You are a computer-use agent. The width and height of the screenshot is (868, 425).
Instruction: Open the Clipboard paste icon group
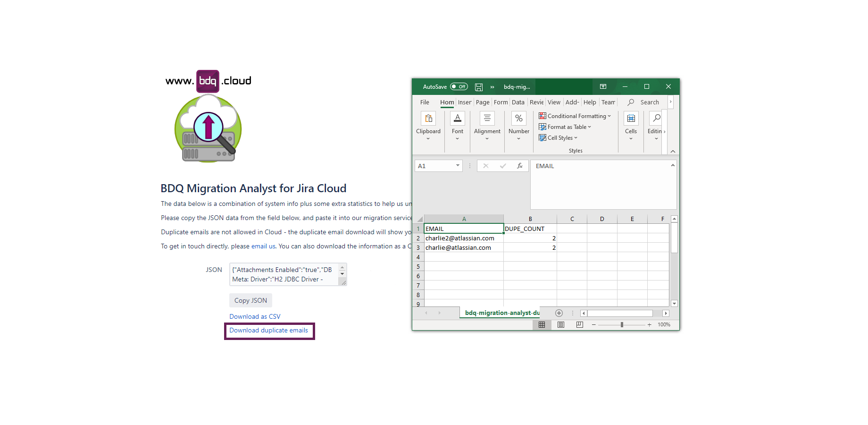pos(428,119)
